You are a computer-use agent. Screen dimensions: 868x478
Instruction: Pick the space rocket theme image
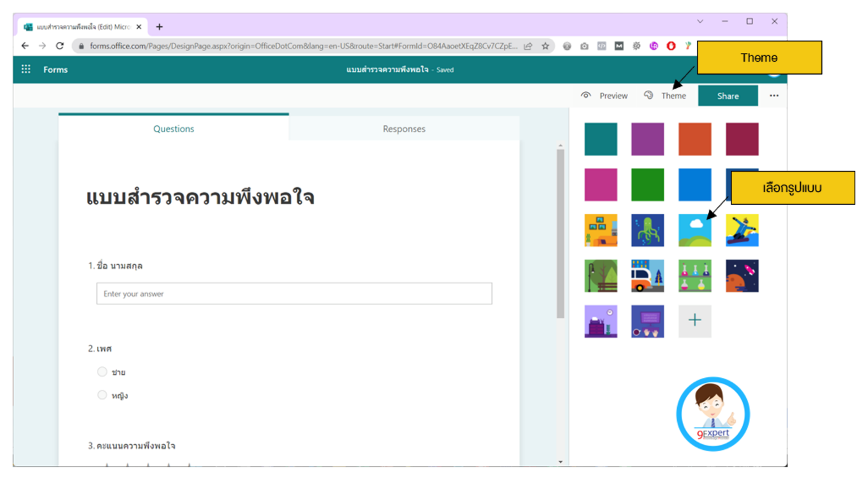[x=742, y=276]
